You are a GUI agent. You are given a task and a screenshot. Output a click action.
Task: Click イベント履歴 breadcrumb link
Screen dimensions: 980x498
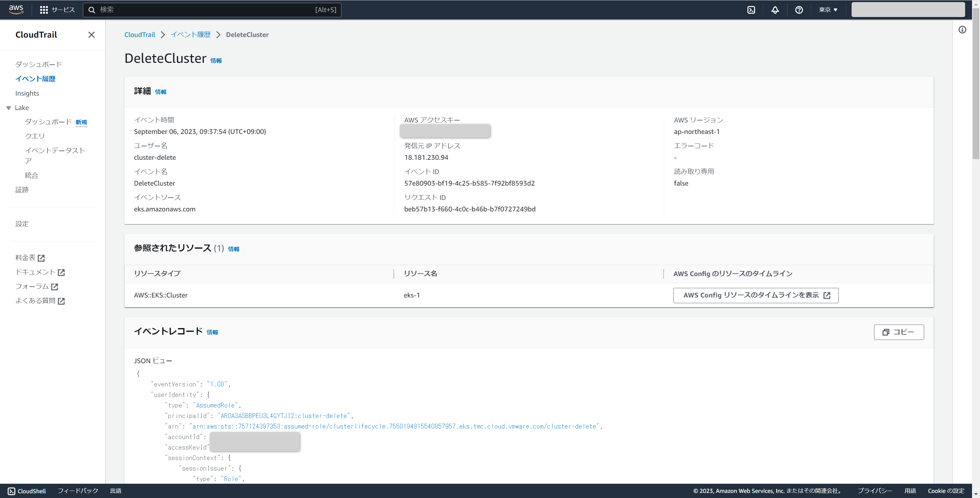190,35
